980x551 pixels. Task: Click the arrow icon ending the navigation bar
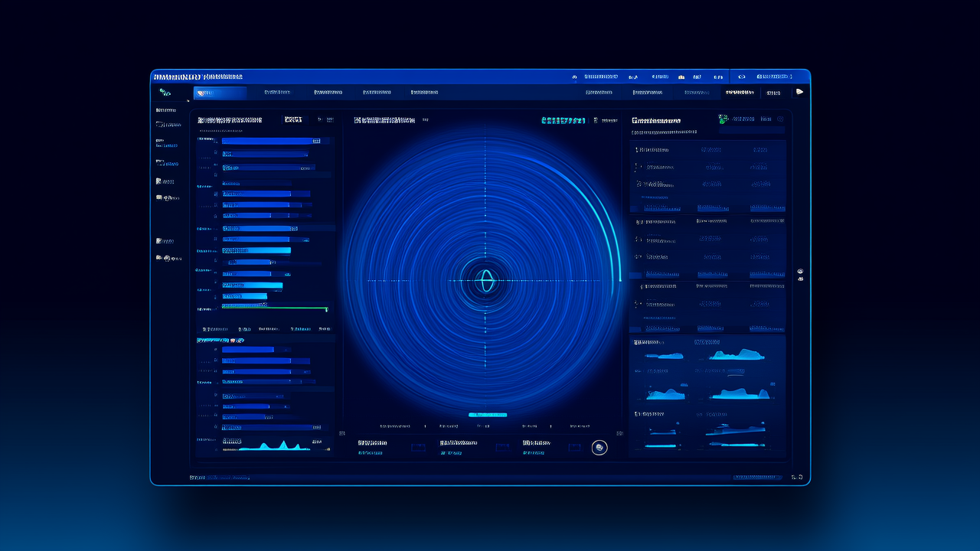[x=799, y=92]
